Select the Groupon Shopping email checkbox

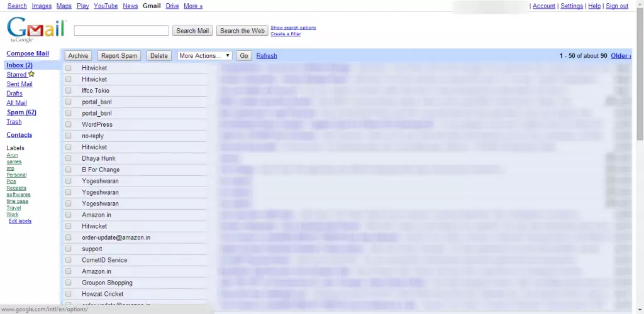(68, 283)
